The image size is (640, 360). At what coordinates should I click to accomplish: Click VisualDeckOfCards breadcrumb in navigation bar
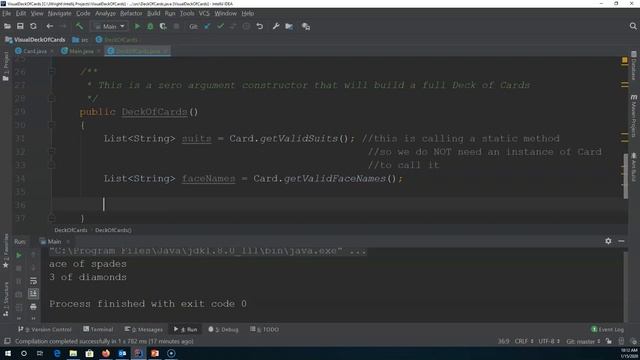[36, 40]
